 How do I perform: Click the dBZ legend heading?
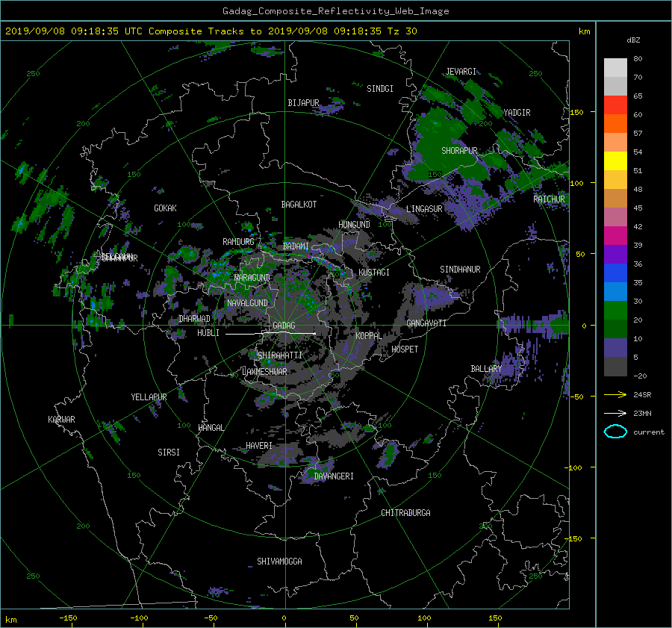point(633,40)
